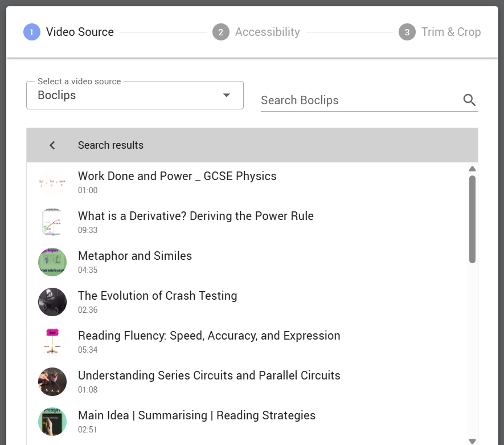Click the What is a Derivative thumbnail

[x=52, y=222]
